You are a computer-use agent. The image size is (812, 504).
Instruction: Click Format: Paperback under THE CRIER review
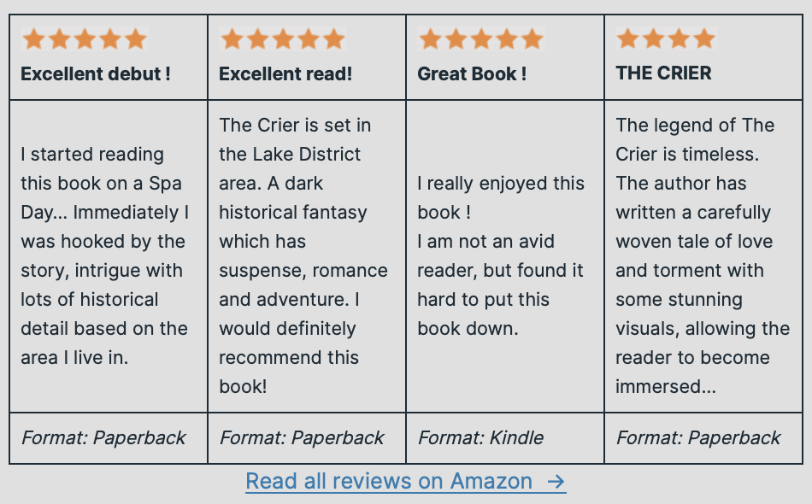point(698,438)
